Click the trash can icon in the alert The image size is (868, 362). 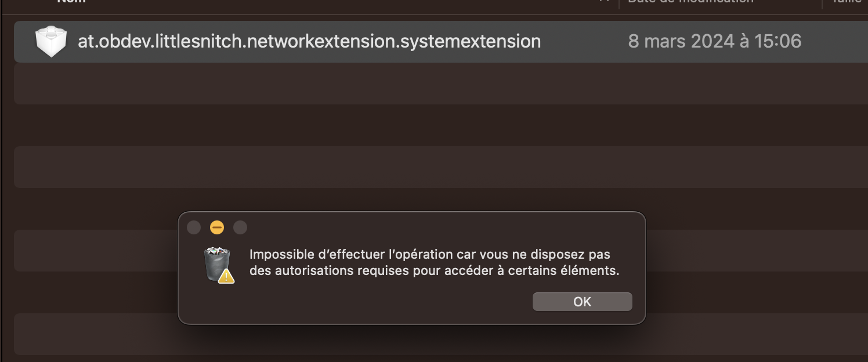217,263
